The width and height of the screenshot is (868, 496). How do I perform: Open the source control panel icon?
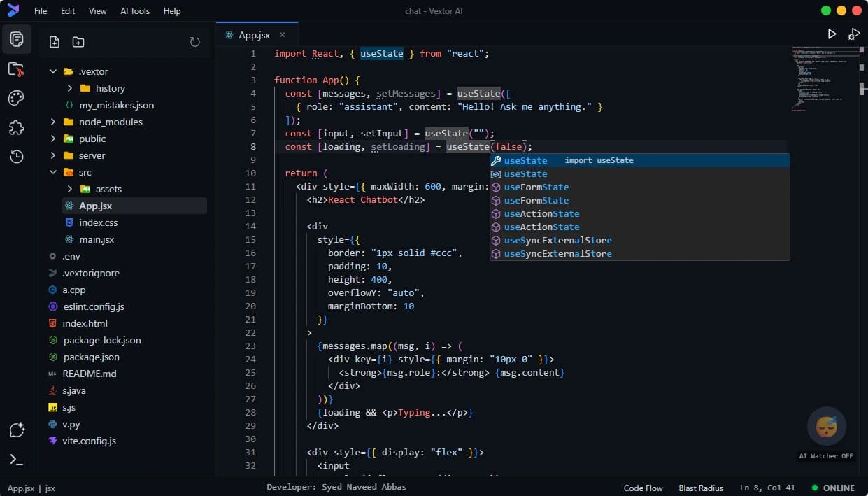pos(17,69)
